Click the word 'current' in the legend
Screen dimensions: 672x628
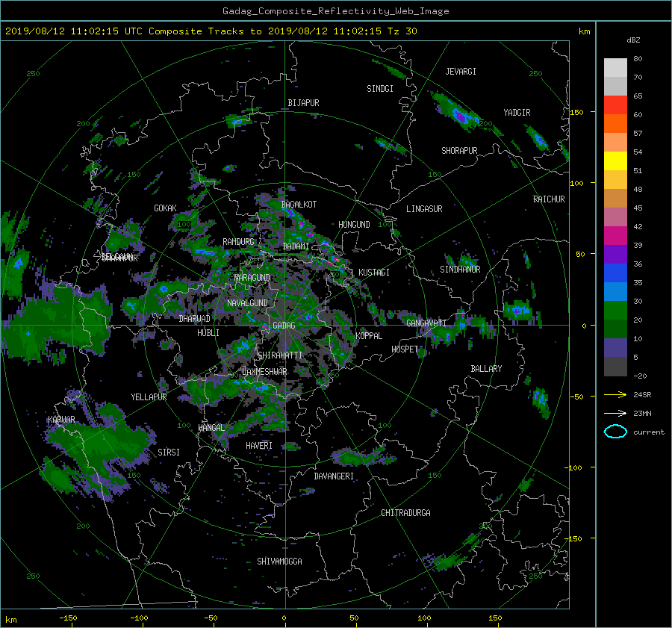(649, 432)
